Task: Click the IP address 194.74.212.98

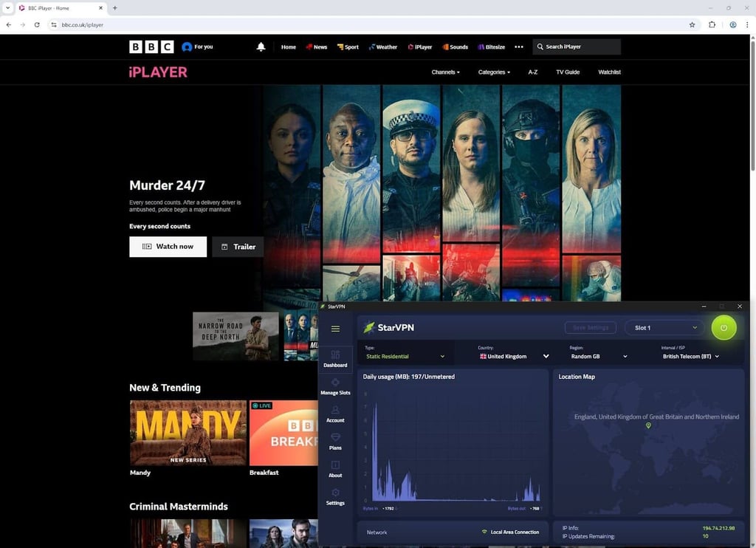Action: coord(718,528)
